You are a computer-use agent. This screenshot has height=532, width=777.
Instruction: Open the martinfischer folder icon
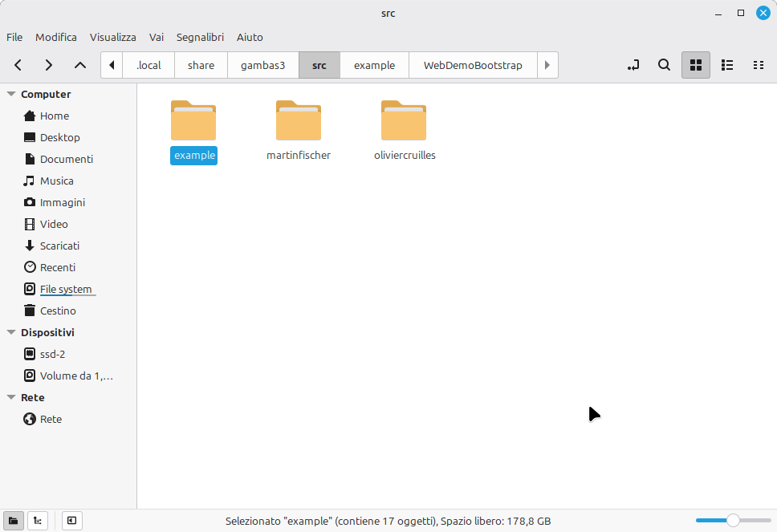point(299,120)
